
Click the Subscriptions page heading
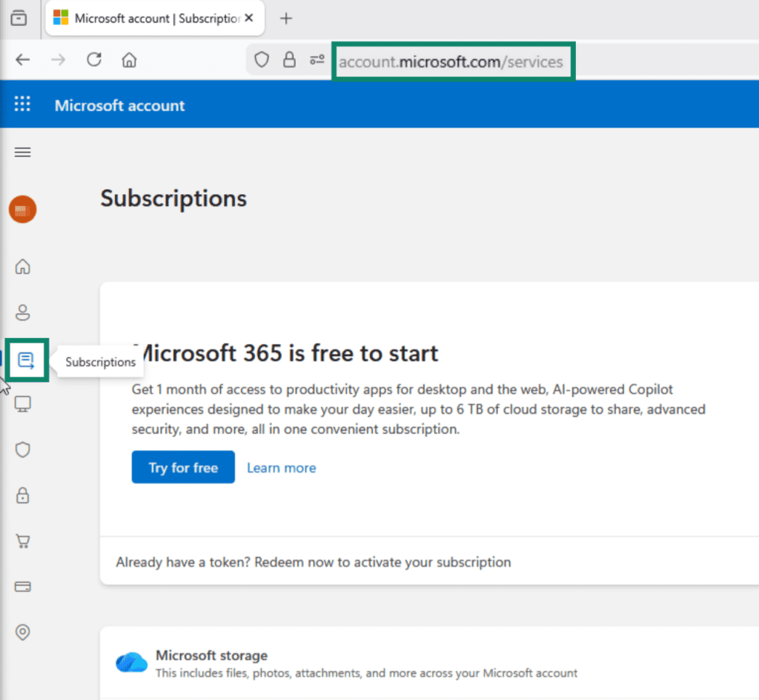[x=173, y=199]
